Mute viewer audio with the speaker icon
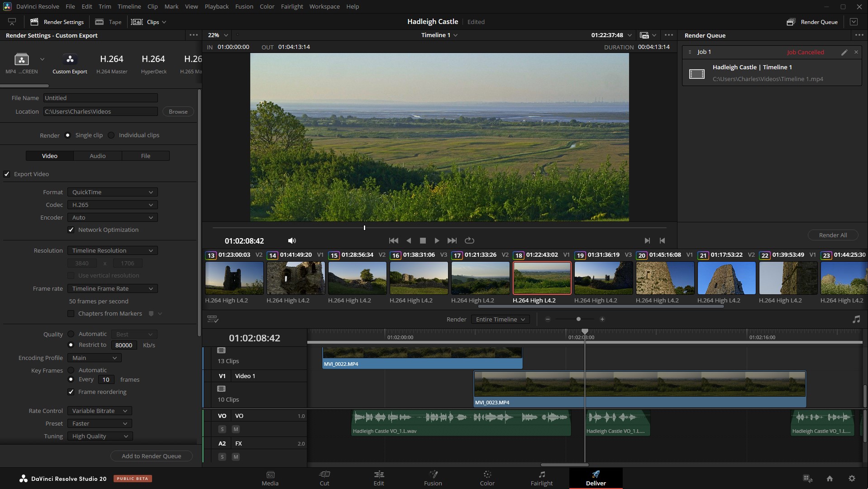This screenshot has height=489, width=868. [x=292, y=240]
